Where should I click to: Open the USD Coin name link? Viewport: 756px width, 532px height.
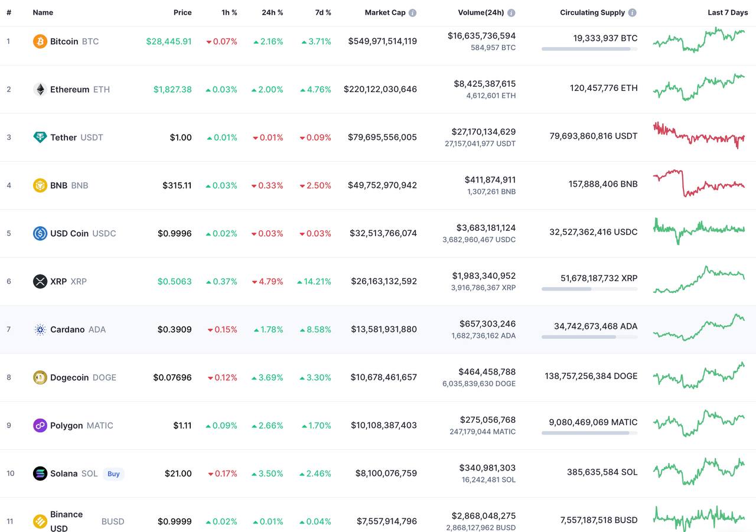69,233
